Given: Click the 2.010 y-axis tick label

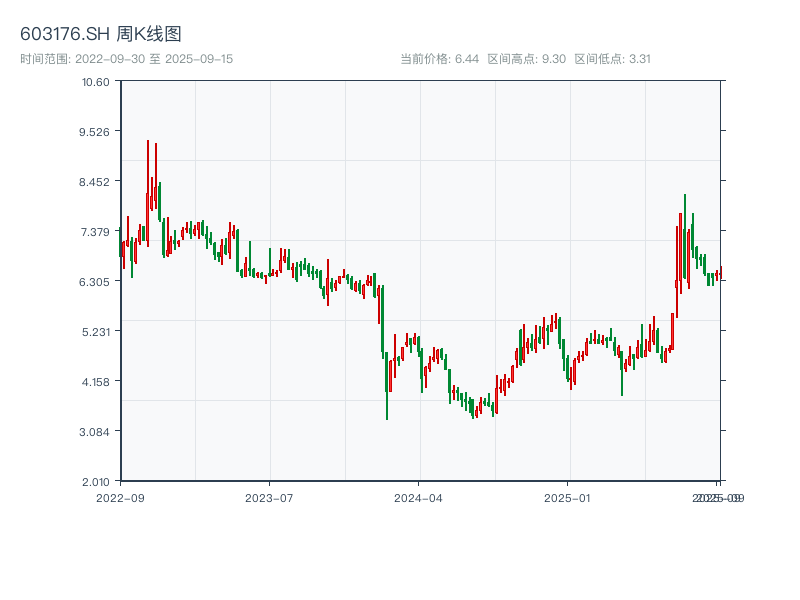Looking at the screenshot, I should pyautogui.click(x=96, y=481).
